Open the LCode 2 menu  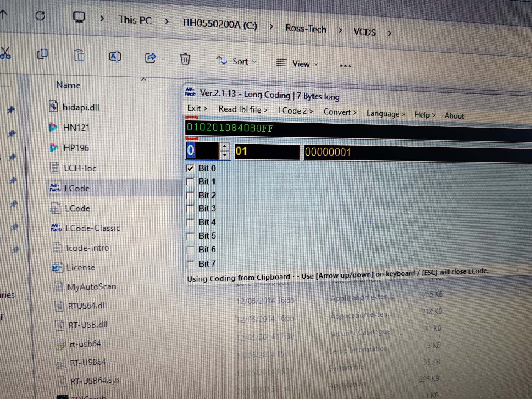tap(295, 111)
